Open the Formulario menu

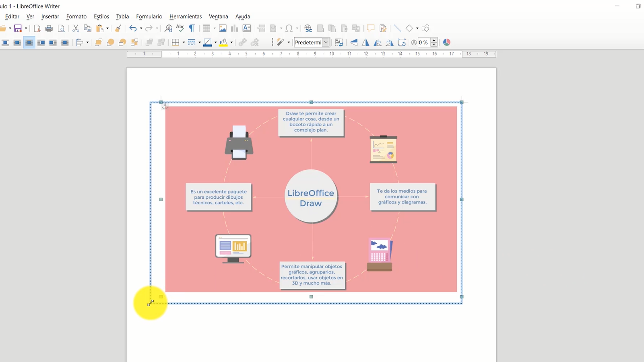(149, 16)
